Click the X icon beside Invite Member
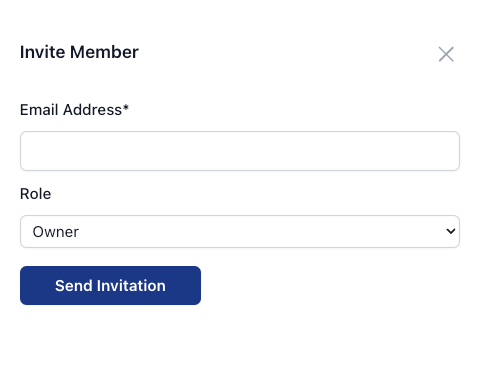The width and height of the screenshot is (479, 373). pyautogui.click(x=446, y=54)
